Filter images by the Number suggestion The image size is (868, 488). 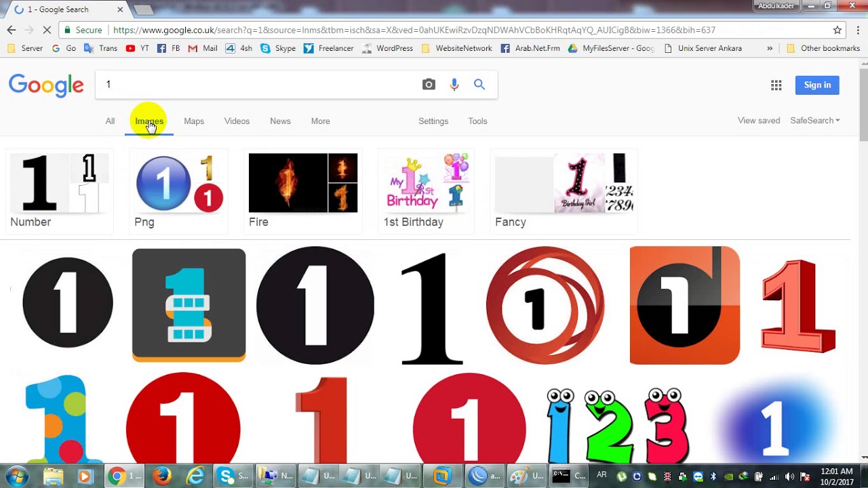pyautogui.click(x=60, y=192)
